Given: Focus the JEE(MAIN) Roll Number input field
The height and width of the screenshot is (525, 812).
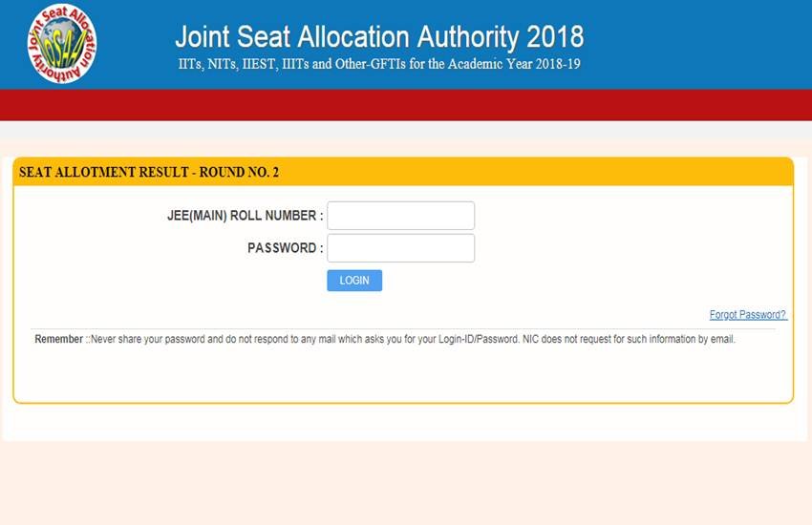Looking at the screenshot, I should [400, 216].
